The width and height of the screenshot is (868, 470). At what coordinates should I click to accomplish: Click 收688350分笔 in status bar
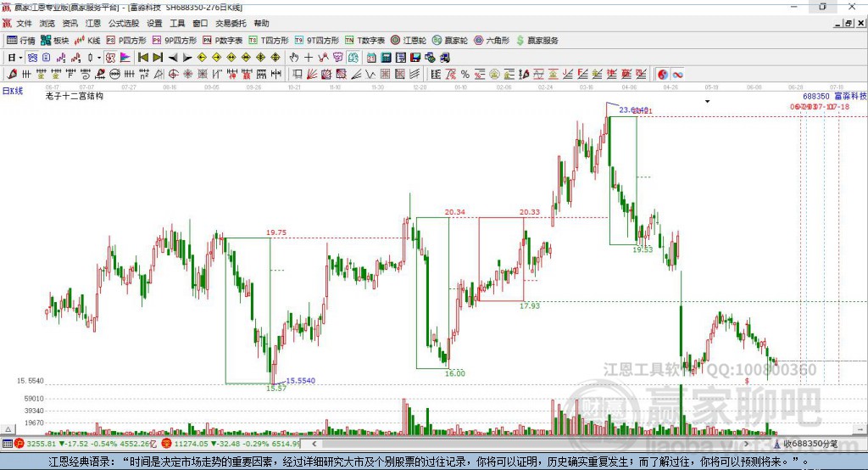tap(810, 444)
